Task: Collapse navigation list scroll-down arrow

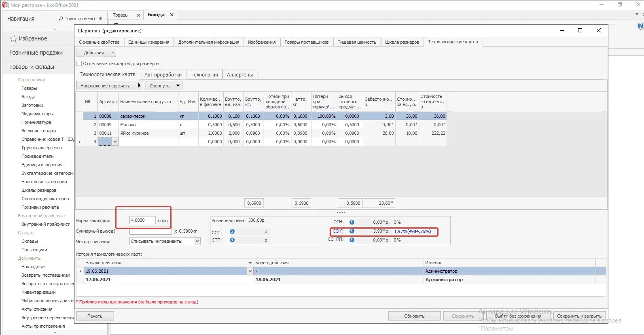Action: click(x=55, y=333)
